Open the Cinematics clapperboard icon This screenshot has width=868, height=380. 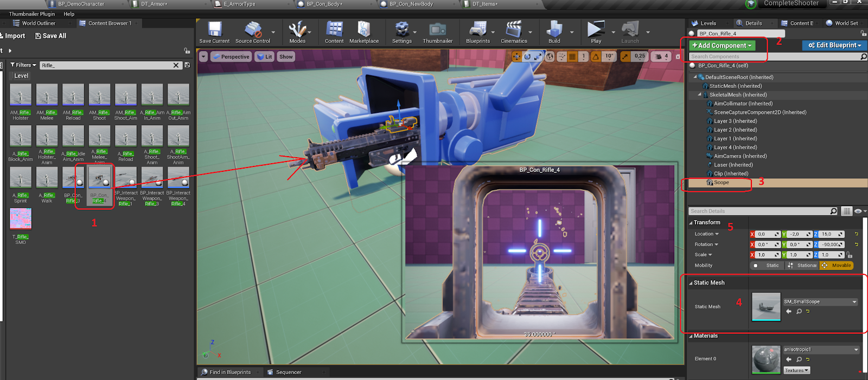point(514,32)
